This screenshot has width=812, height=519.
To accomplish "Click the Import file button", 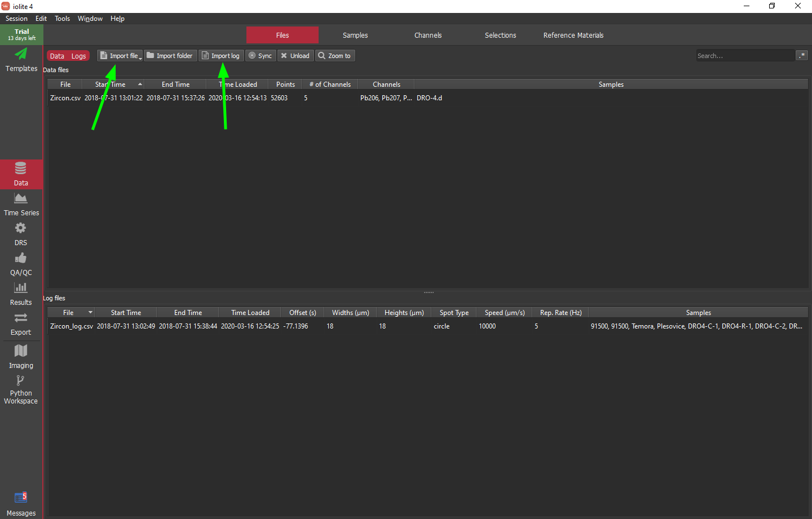I will coord(119,56).
